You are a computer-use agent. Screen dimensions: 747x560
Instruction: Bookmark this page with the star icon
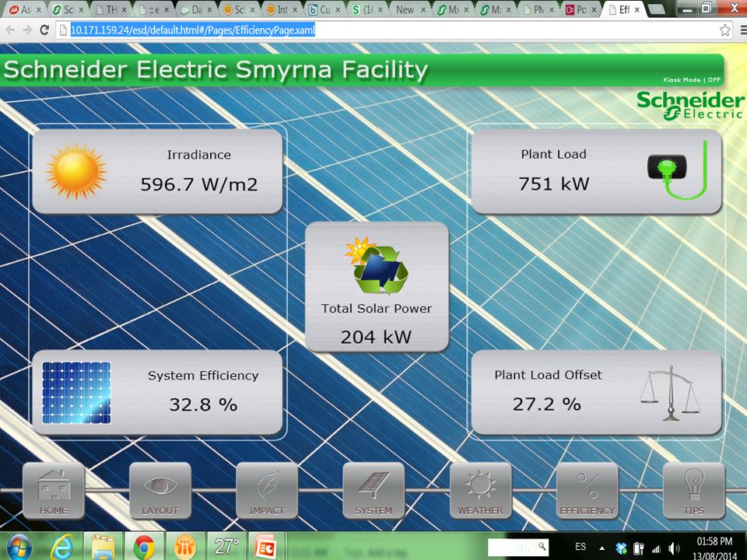725,30
